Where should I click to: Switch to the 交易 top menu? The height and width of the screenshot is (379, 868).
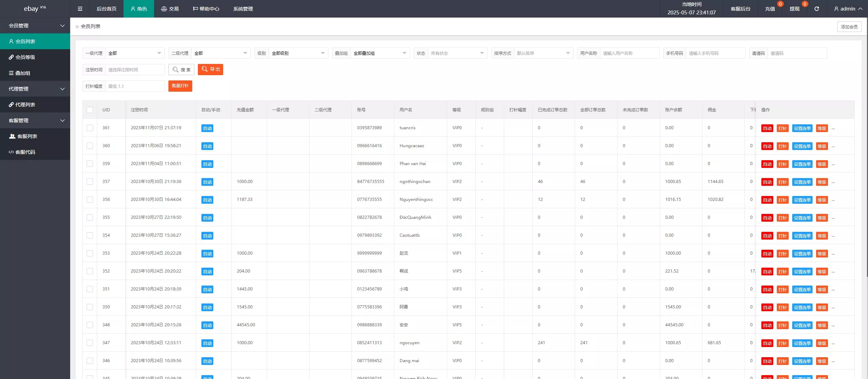pos(170,9)
